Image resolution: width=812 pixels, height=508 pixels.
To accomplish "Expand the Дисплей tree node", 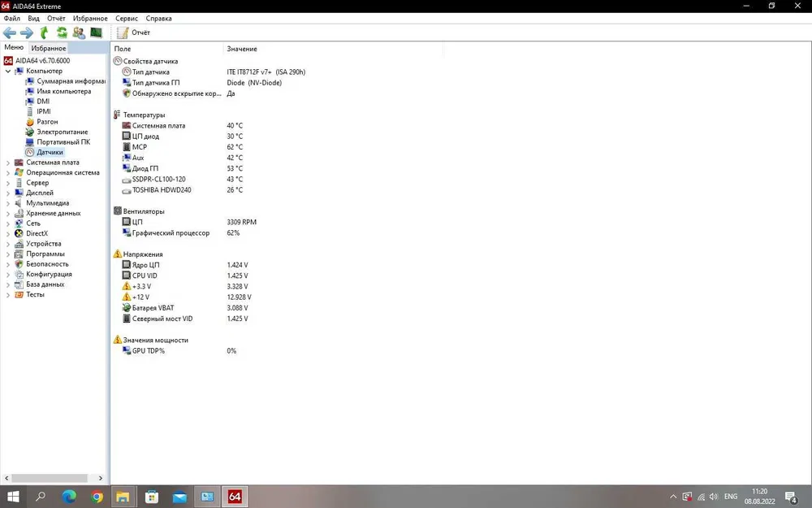I will (x=8, y=193).
